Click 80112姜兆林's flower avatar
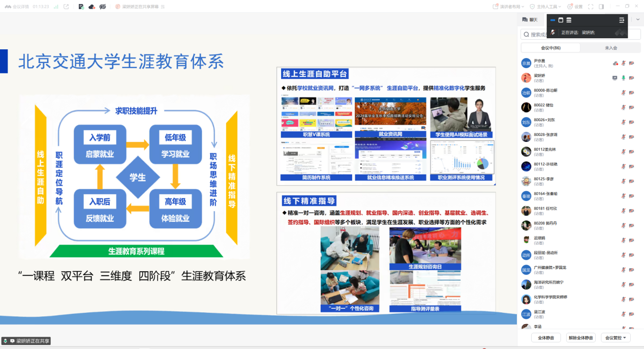 click(x=526, y=152)
